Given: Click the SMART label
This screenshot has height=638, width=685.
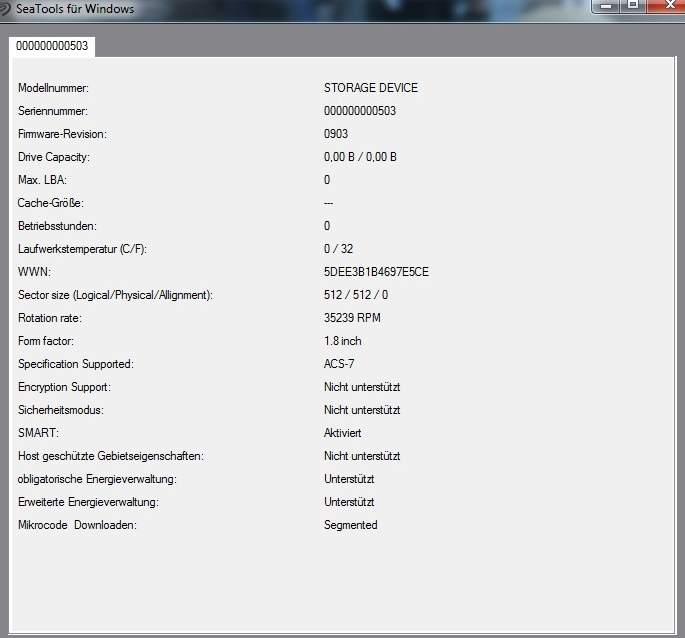Looking at the screenshot, I should click(38, 433).
